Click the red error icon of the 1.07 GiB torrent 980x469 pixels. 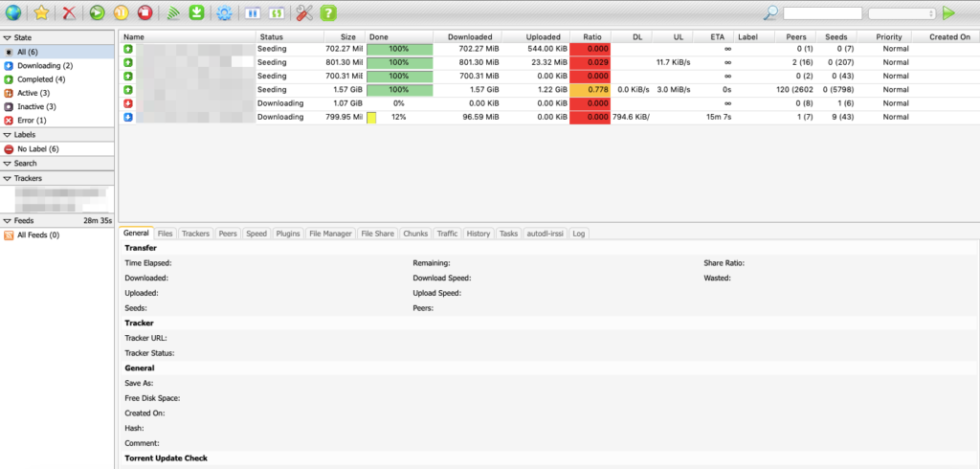(x=127, y=103)
